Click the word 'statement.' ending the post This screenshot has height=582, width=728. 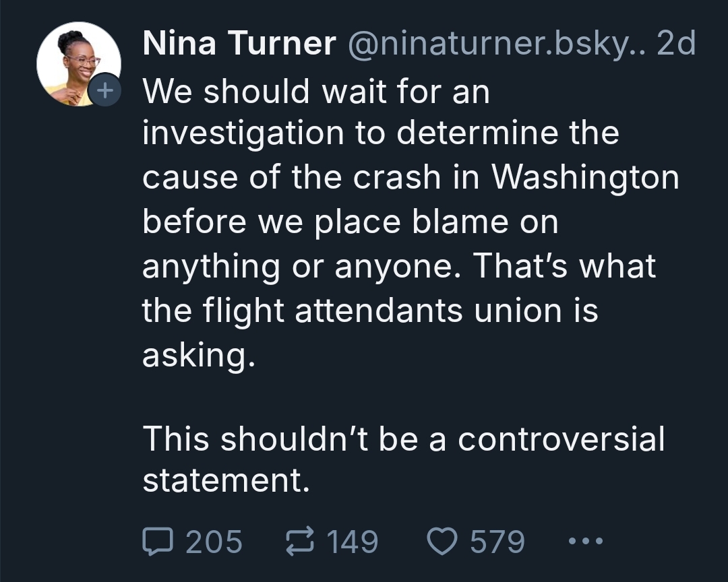pyautogui.click(x=226, y=480)
